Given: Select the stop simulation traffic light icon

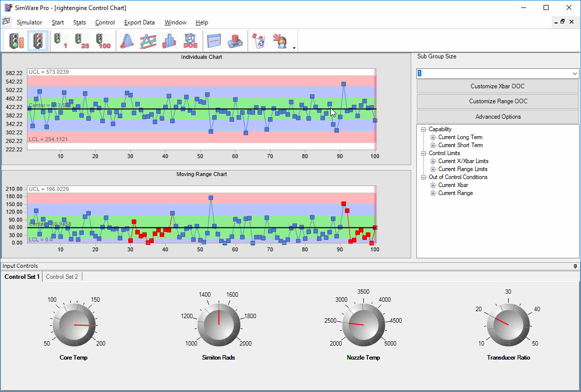Looking at the screenshot, I should (38, 40).
